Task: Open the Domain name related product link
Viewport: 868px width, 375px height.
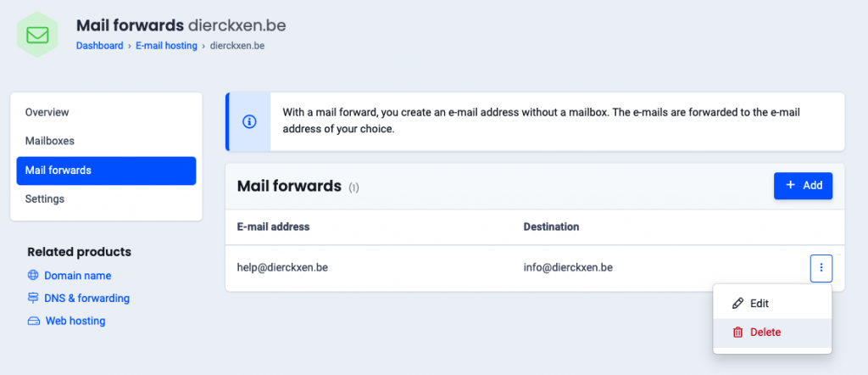Action: click(x=77, y=276)
